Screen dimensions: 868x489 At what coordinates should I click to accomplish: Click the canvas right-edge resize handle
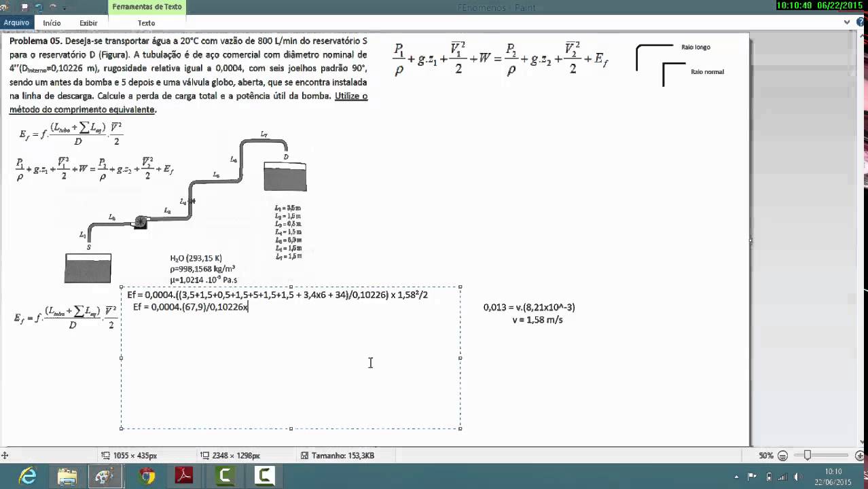(x=751, y=240)
